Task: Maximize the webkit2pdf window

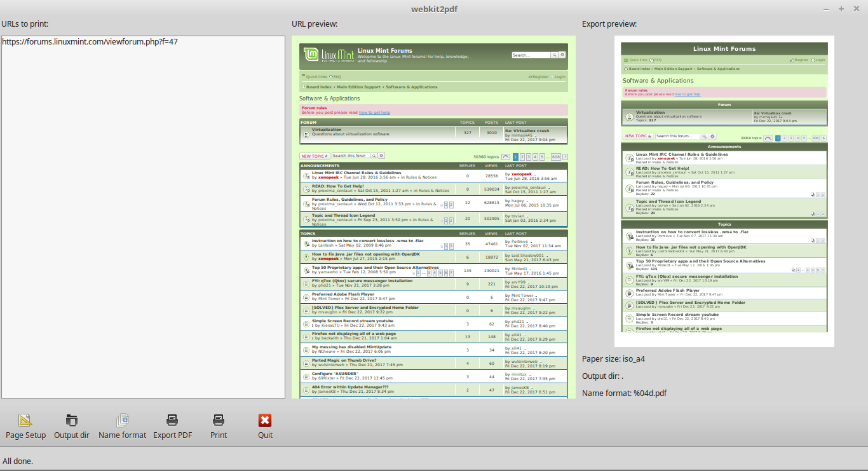Action: [x=841, y=9]
